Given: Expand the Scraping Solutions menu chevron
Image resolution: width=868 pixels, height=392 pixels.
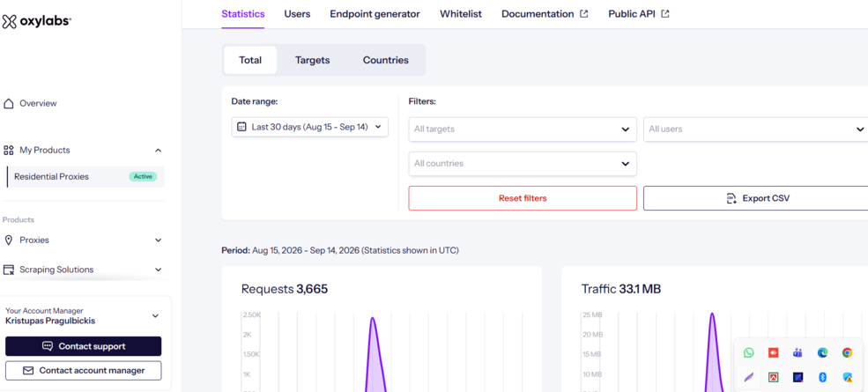Looking at the screenshot, I should (x=159, y=270).
